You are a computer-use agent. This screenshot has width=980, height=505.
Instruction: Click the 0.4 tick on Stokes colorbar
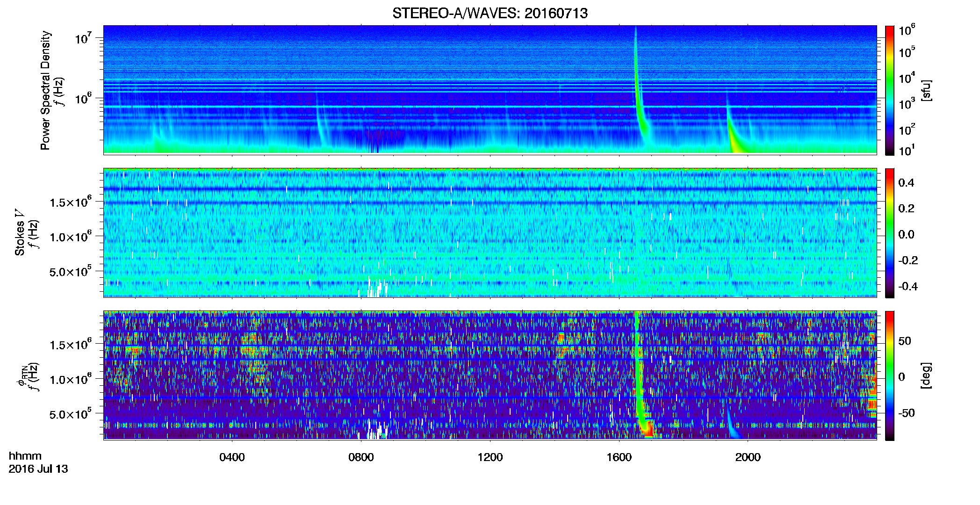[x=907, y=183]
